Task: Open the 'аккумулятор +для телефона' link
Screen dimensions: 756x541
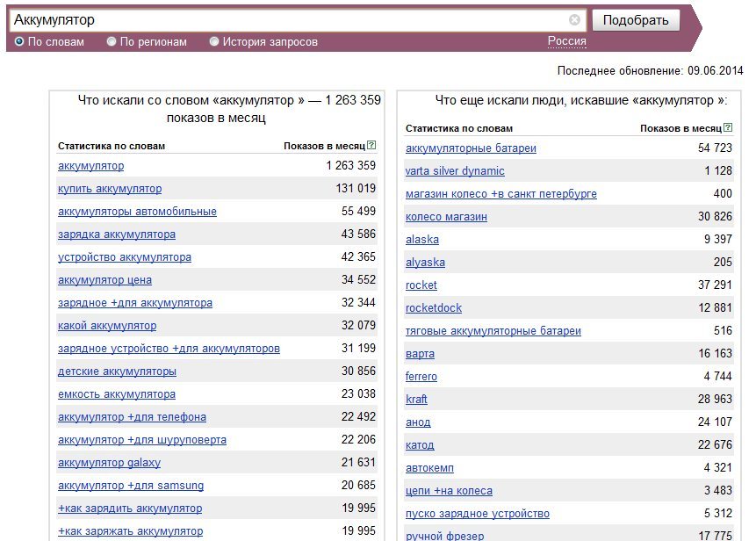Action: 132,417
